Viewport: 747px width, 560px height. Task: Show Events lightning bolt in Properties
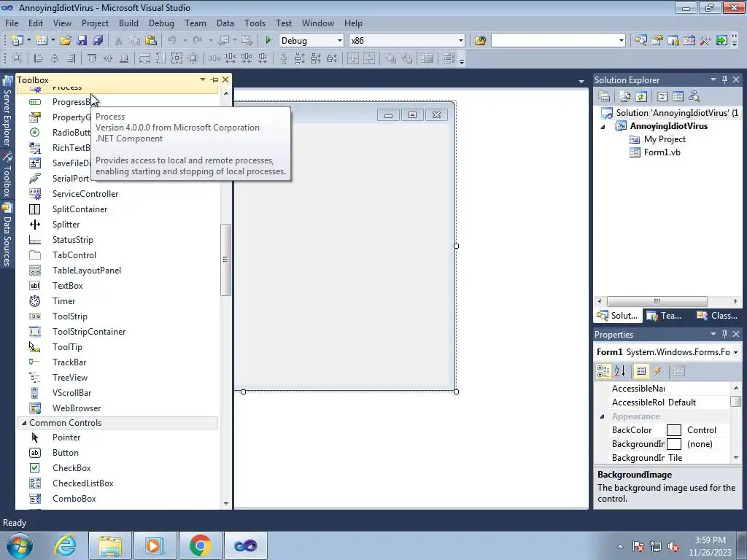[x=657, y=371]
